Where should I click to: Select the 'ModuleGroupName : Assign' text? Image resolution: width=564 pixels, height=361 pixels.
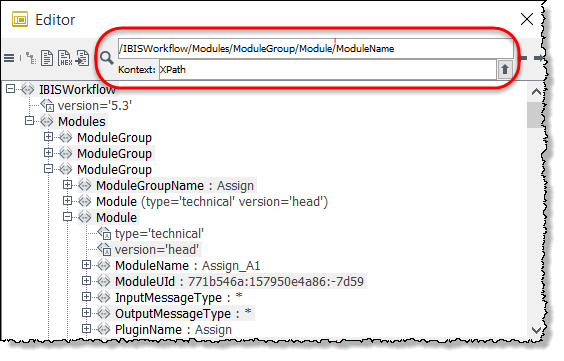click(175, 186)
